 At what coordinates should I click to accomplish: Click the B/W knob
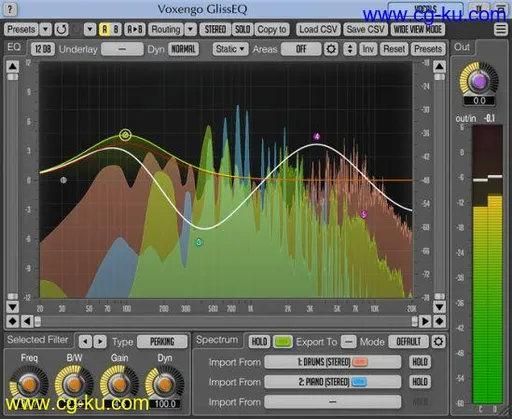[x=74, y=384]
